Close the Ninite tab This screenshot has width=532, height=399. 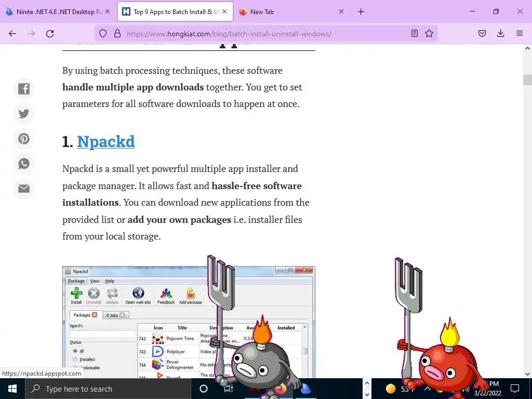click(x=108, y=11)
